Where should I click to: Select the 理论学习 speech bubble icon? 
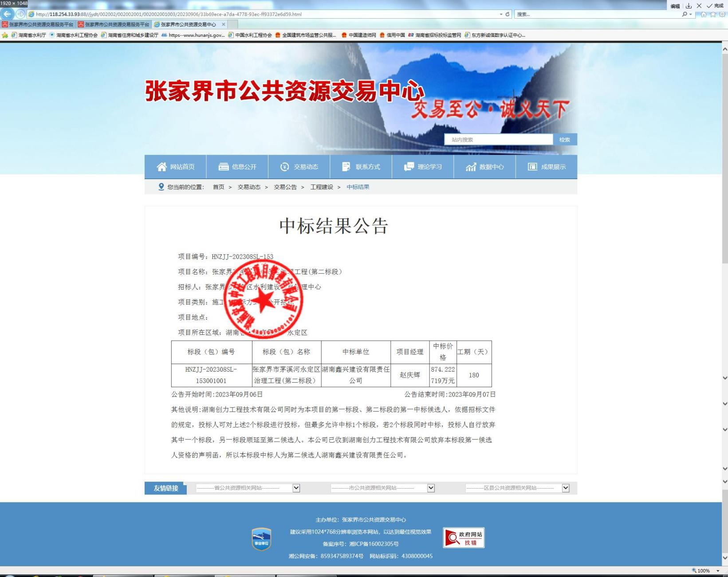click(408, 166)
